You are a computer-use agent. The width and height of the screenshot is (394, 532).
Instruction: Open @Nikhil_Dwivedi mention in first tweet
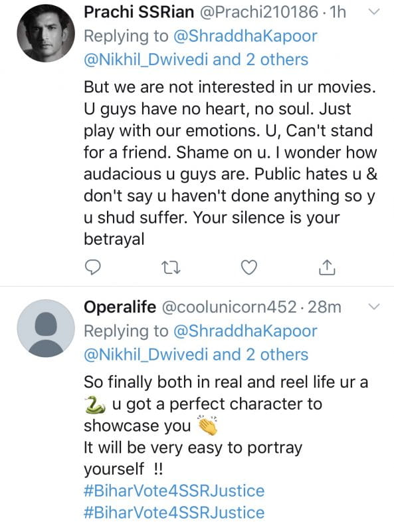[x=146, y=60]
